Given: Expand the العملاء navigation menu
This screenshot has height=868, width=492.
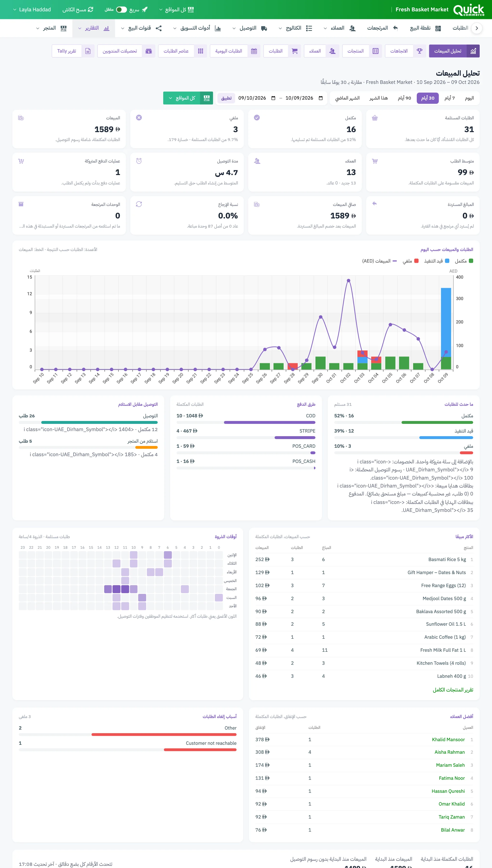Looking at the screenshot, I should tap(340, 28).
